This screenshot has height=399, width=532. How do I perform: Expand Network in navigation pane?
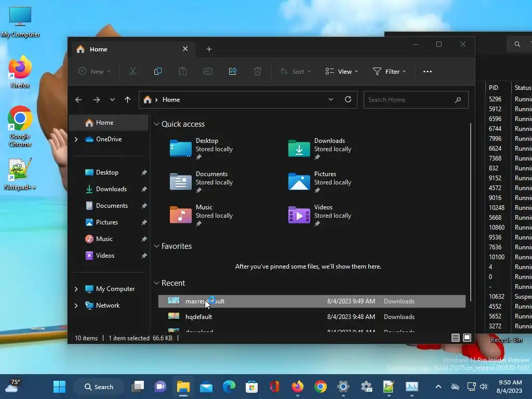76,305
